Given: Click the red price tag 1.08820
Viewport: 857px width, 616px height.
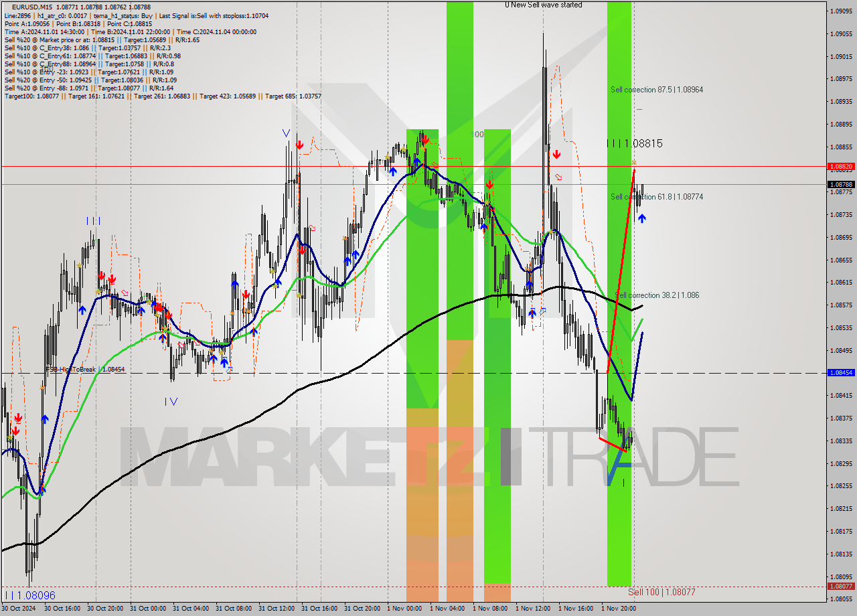Looking at the screenshot, I should (841, 166).
